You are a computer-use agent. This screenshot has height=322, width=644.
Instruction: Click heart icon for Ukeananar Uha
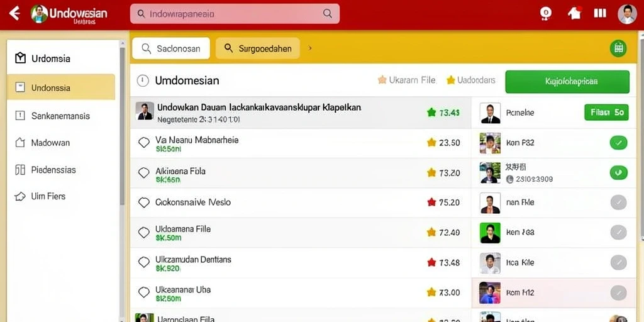[x=144, y=292]
